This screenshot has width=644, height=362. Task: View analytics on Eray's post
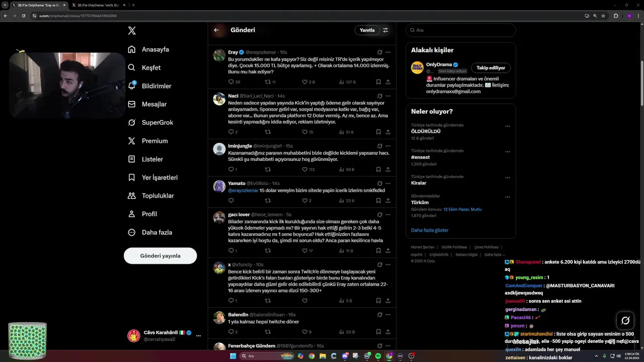[347, 82]
